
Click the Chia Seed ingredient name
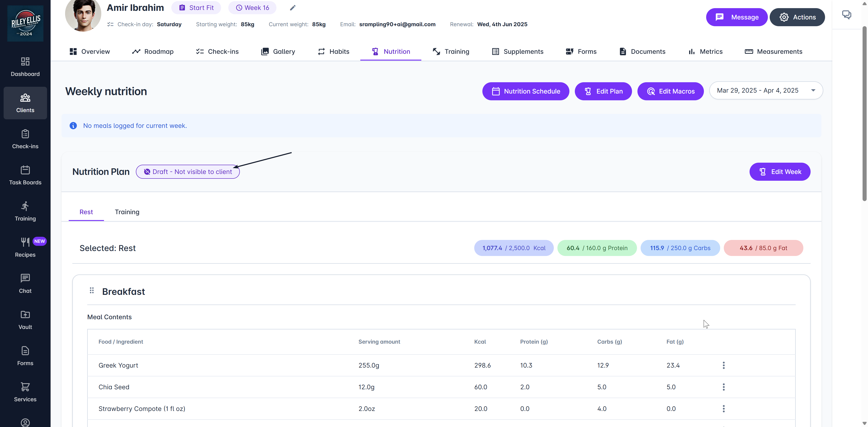pos(114,387)
